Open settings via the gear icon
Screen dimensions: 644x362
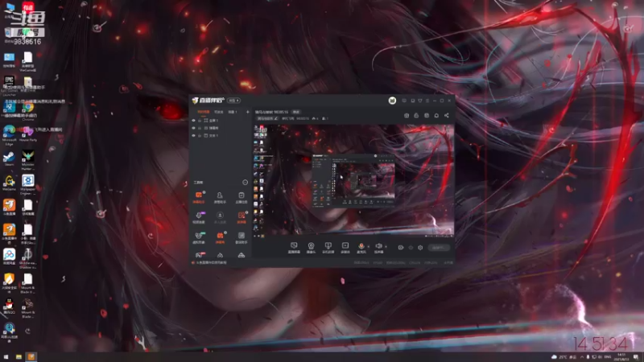pos(420,248)
